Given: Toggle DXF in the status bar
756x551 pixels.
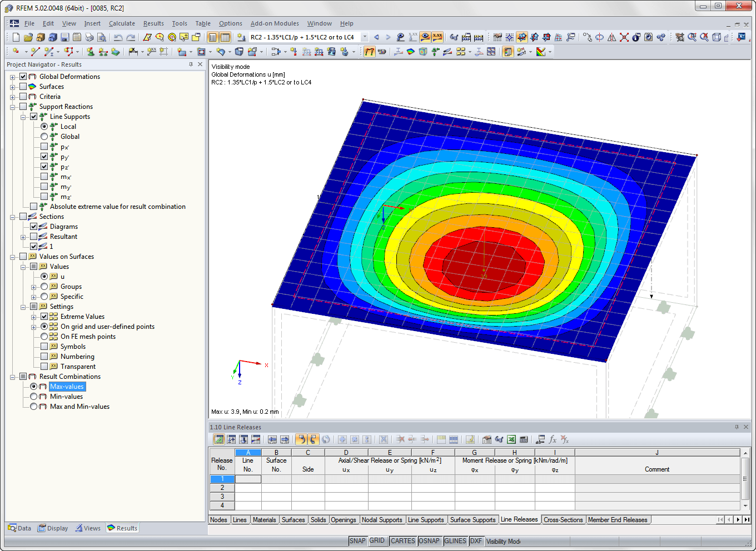Looking at the screenshot, I should 476,540.
